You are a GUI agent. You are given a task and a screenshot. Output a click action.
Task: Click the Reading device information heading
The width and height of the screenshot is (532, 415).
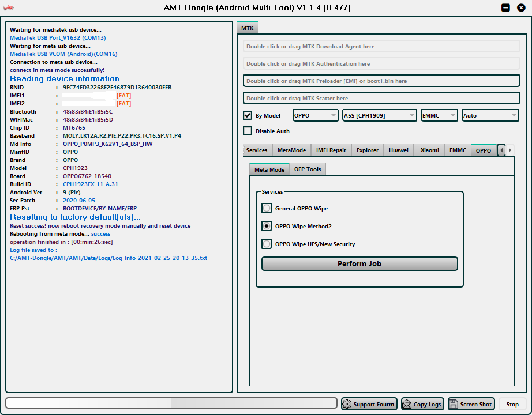click(x=68, y=78)
